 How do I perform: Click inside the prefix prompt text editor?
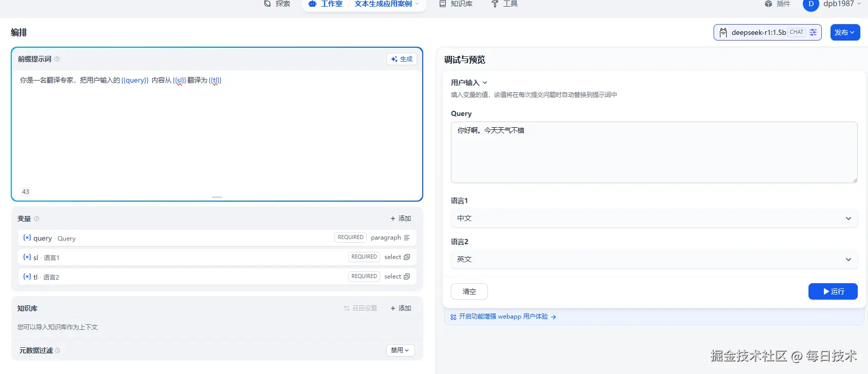217,128
